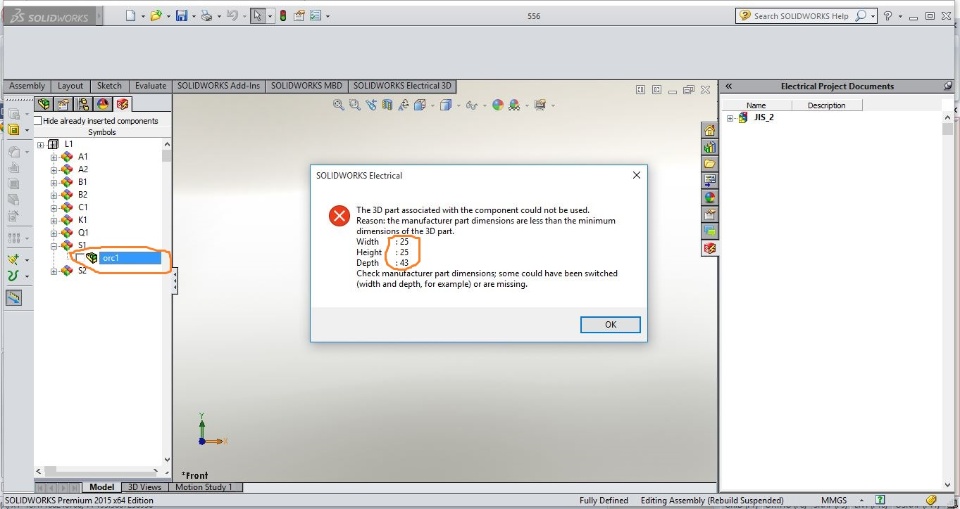Click the Print icon in top toolbar
This screenshot has width=960, height=509.
coord(206,16)
